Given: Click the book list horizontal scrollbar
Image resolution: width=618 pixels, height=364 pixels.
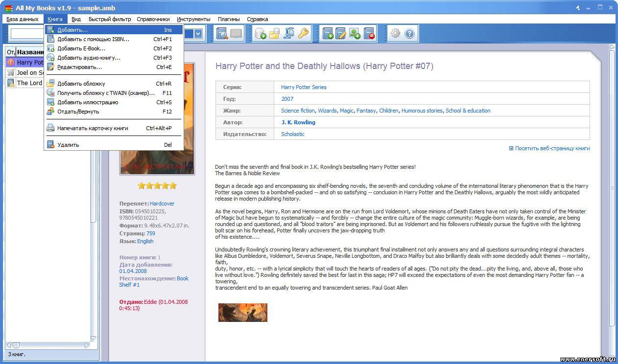Looking at the screenshot, I should 48,345.
